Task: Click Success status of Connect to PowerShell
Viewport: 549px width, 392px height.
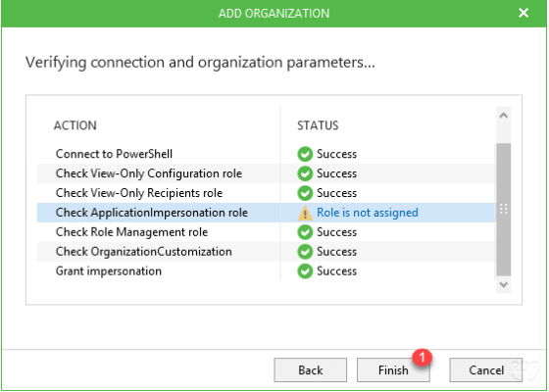Action: tap(336, 154)
